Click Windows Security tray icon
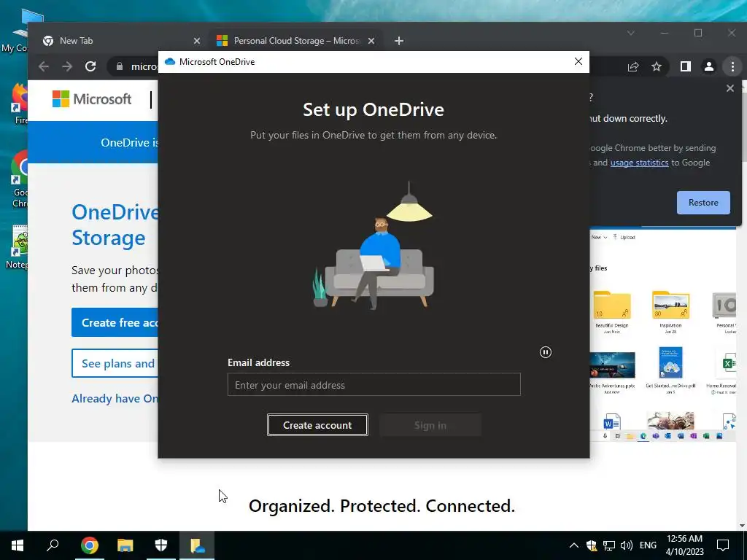747x560 pixels. pos(592,545)
